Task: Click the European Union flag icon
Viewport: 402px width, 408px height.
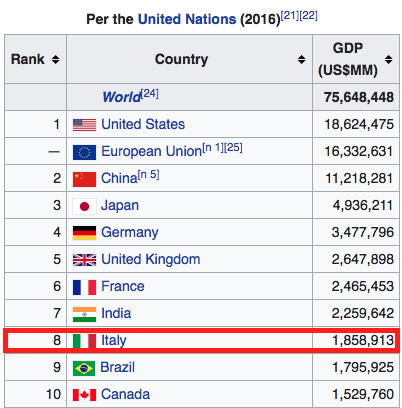Action: coord(84,152)
